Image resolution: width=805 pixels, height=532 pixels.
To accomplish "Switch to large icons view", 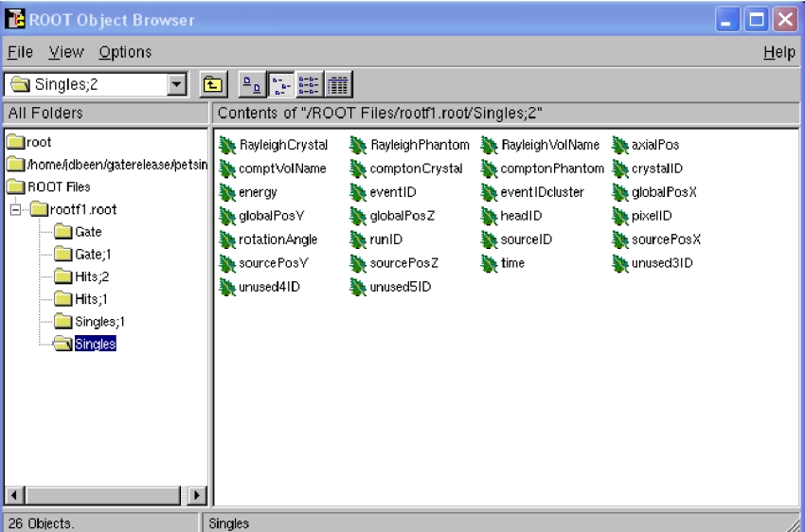I will (252, 84).
